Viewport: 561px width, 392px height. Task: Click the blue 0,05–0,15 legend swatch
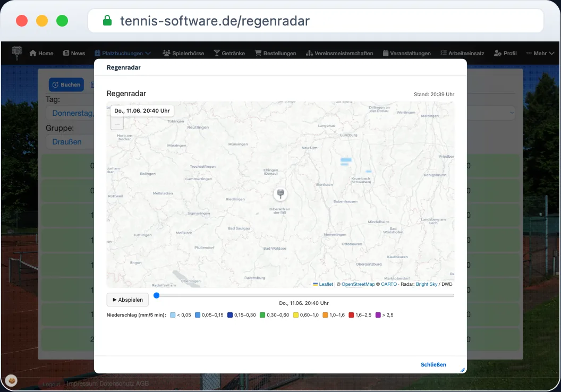198,315
